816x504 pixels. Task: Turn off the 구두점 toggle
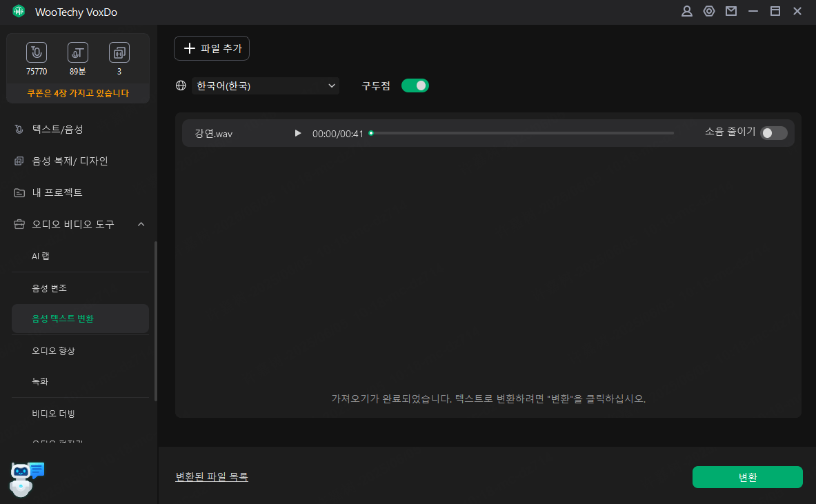[415, 85]
